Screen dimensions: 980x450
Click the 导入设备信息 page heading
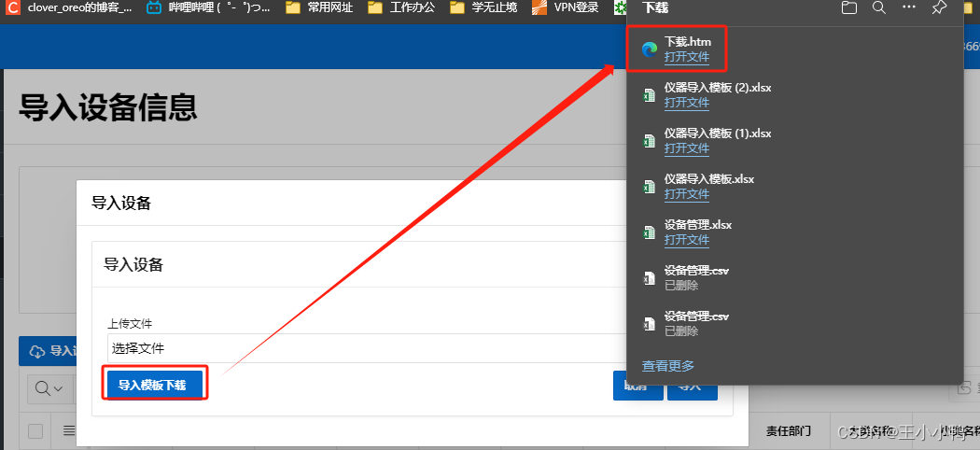click(x=108, y=106)
